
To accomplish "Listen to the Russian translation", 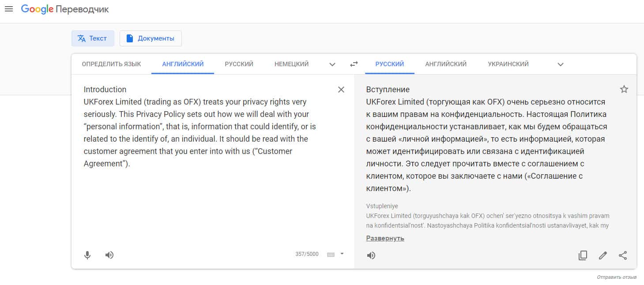I will point(371,255).
